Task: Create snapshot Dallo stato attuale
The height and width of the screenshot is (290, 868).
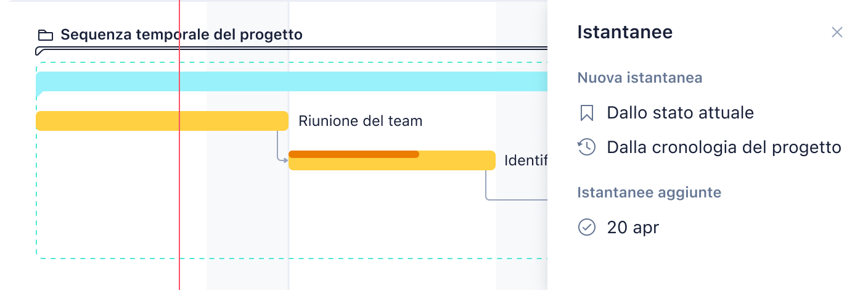Action: [x=680, y=113]
